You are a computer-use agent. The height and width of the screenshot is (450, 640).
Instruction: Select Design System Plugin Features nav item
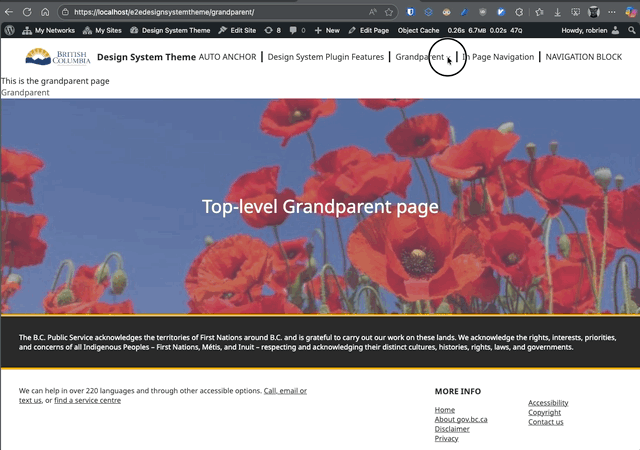click(325, 57)
